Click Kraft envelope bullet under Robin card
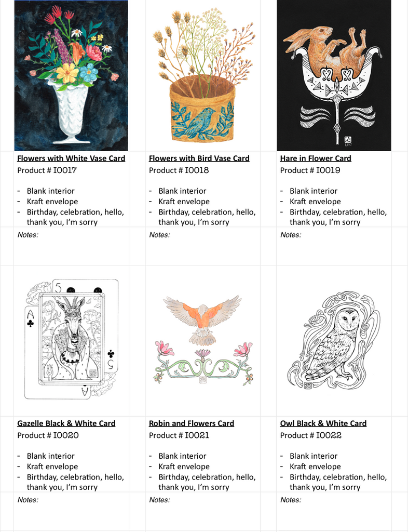This screenshot has width=408, height=532. click(x=184, y=467)
